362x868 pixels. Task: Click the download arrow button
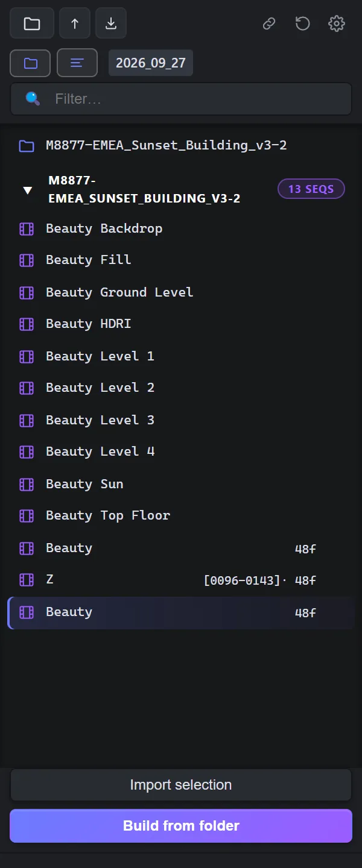click(111, 24)
